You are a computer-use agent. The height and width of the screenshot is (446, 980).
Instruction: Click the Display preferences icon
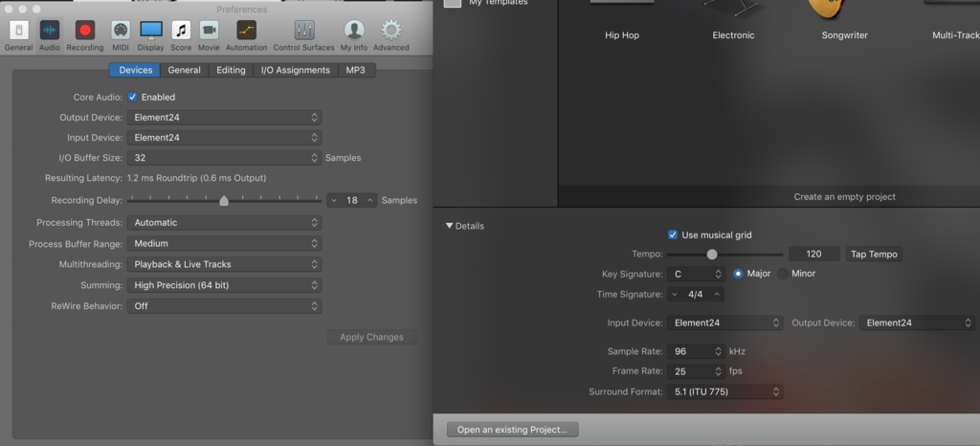pyautogui.click(x=150, y=32)
